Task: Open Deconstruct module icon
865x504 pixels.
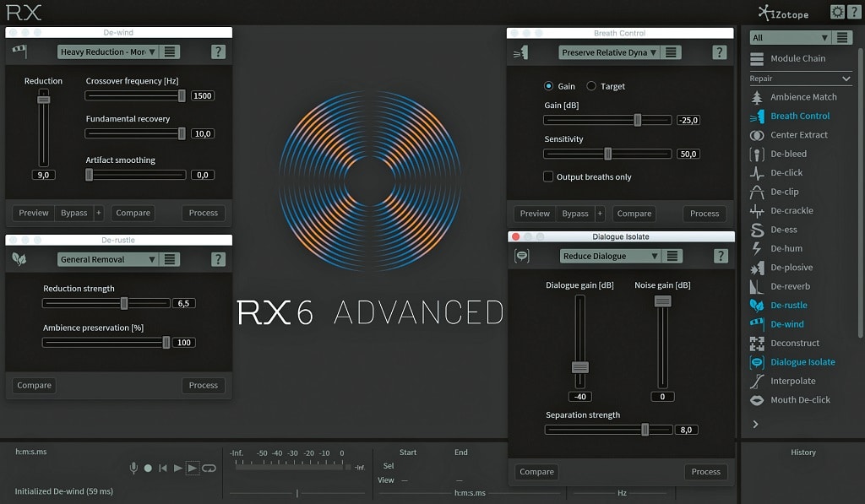Action: pyautogui.click(x=757, y=343)
